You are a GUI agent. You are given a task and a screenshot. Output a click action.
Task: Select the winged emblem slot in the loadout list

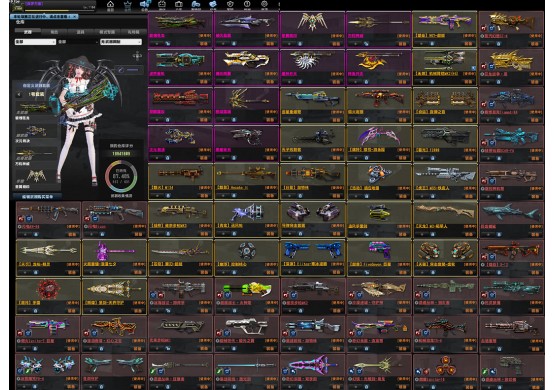click(x=35, y=179)
